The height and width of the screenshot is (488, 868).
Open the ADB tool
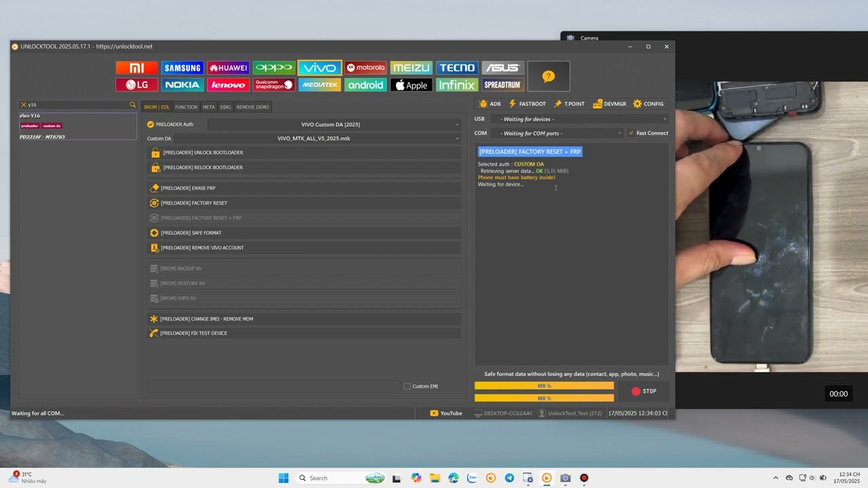coord(490,104)
